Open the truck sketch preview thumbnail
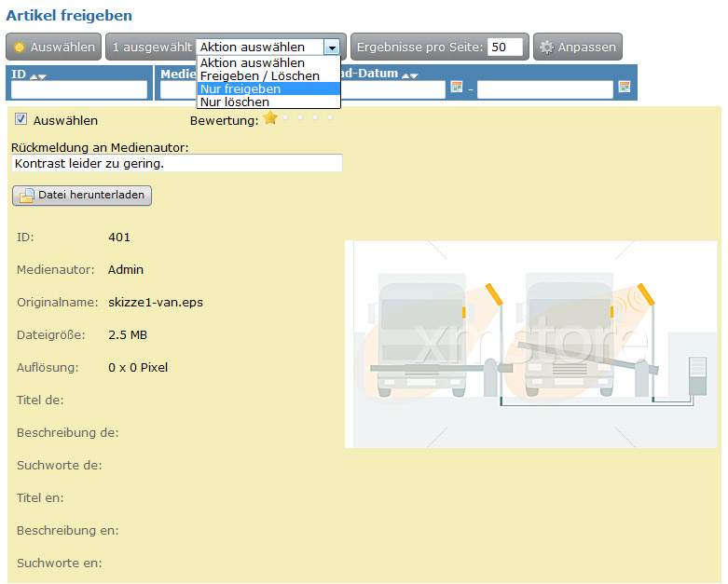 (531, 345)
